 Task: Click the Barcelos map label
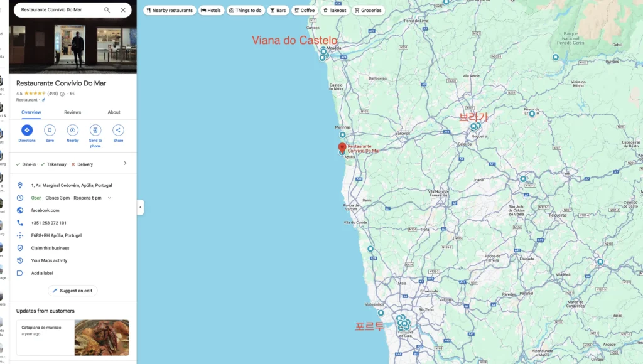click(403, 133)
